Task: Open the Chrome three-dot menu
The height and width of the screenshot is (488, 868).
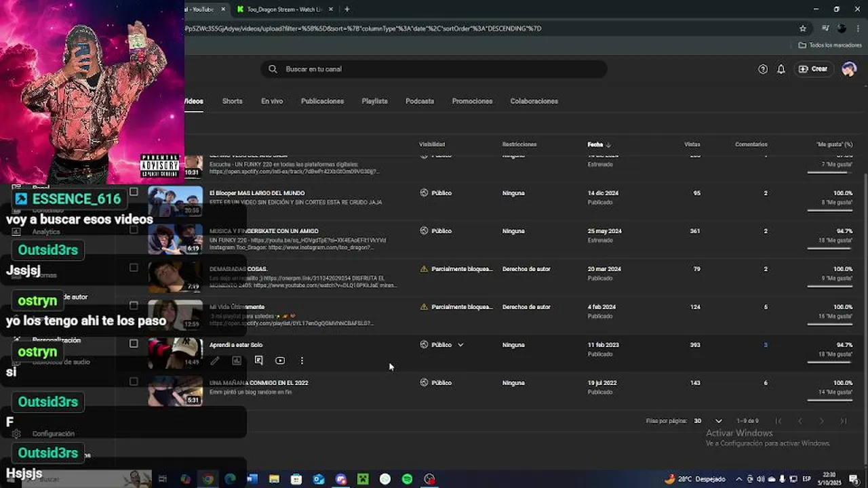Action: coord(857,28)
